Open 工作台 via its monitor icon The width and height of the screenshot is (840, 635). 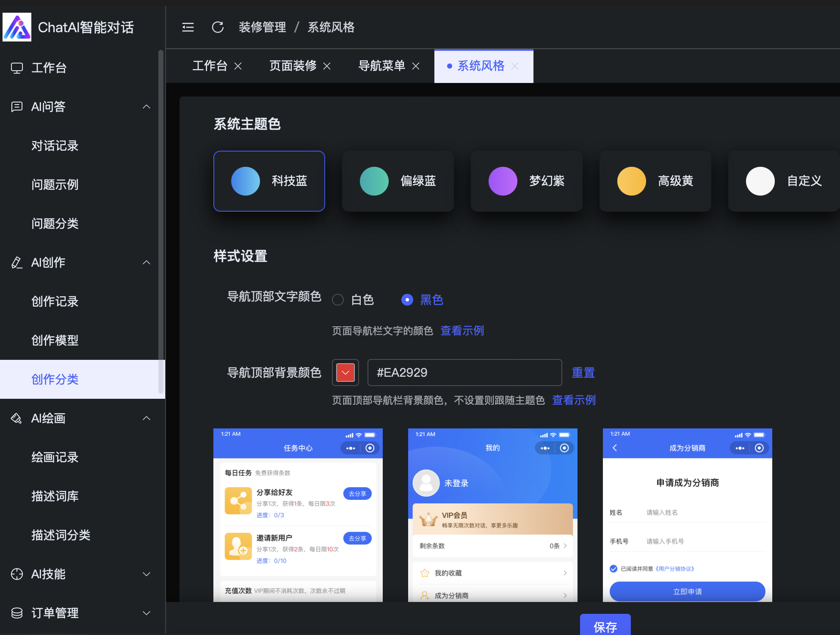tap(17, 68)
